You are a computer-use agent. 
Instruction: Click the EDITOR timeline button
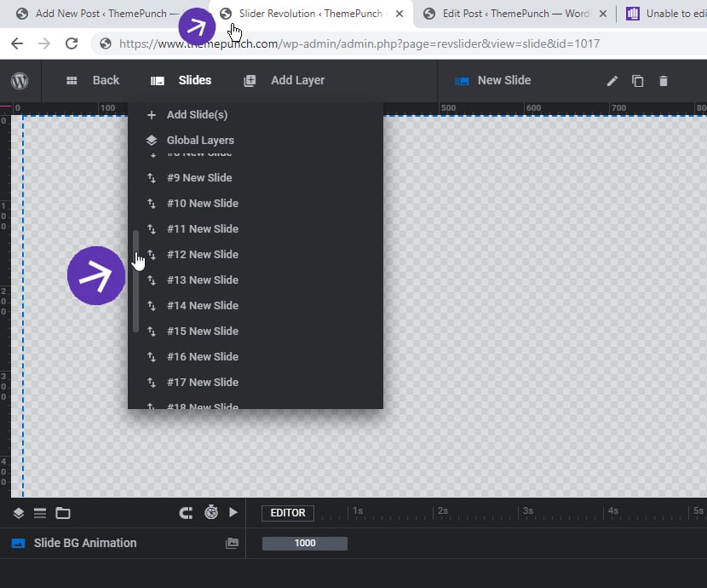[288, 513]
